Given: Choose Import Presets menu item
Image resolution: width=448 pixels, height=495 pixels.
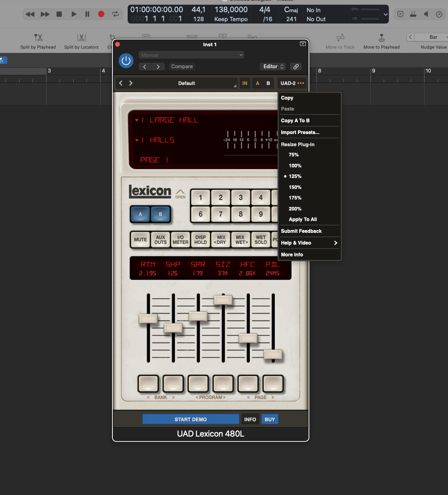Looking at the screenshot, I should click(x=309, y=132).
